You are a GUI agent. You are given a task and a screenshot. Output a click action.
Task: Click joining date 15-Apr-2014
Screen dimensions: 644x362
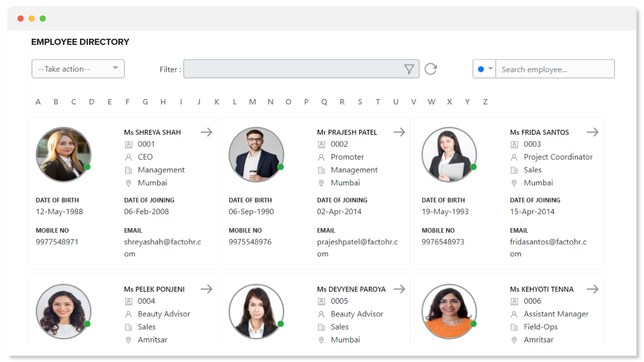click(x=532, y=212)
